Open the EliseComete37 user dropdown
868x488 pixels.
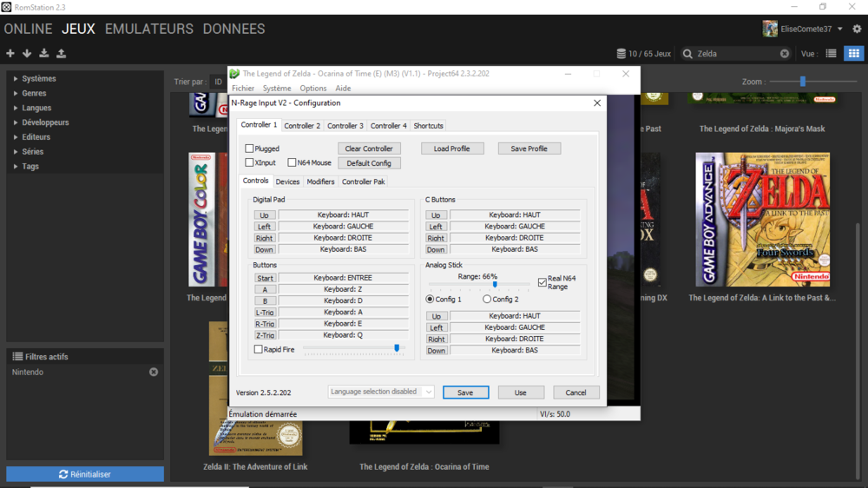[839, 30]
